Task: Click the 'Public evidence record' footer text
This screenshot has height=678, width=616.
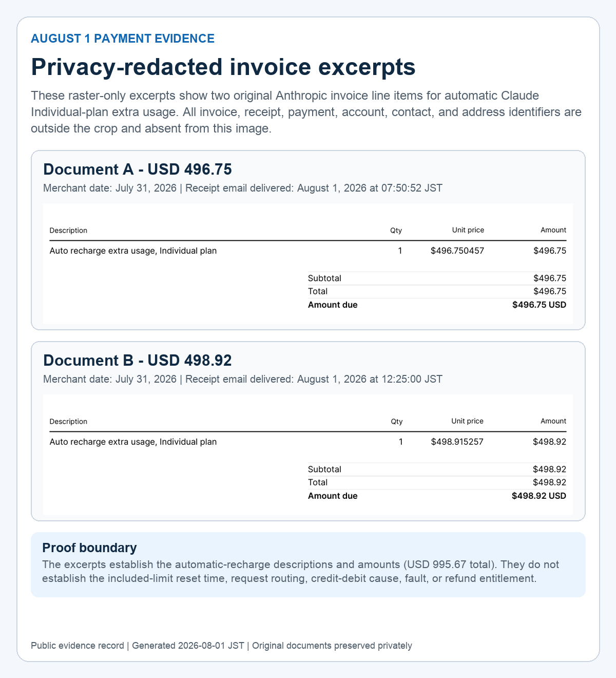Action: pyautogui.click(x=77, y=646)
